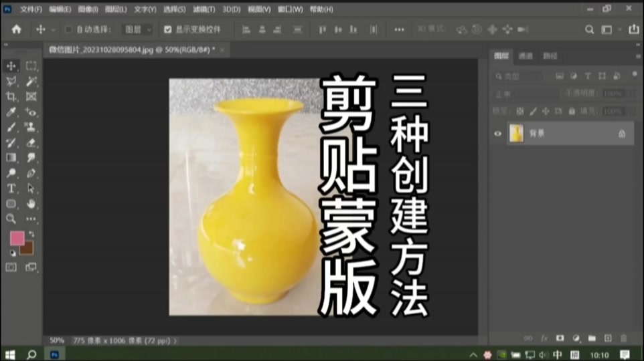644x361 pixels.
Task: Select the Horizontal Type tool
Action: [11, 189]
